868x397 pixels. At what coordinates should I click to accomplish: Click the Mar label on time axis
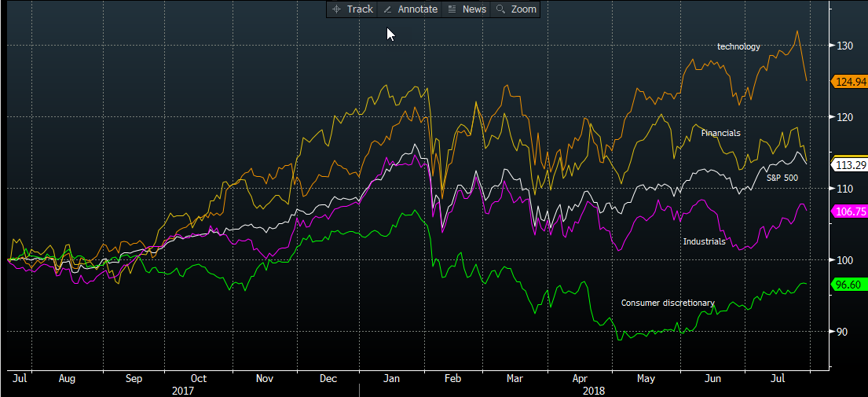tap(515, 379)
